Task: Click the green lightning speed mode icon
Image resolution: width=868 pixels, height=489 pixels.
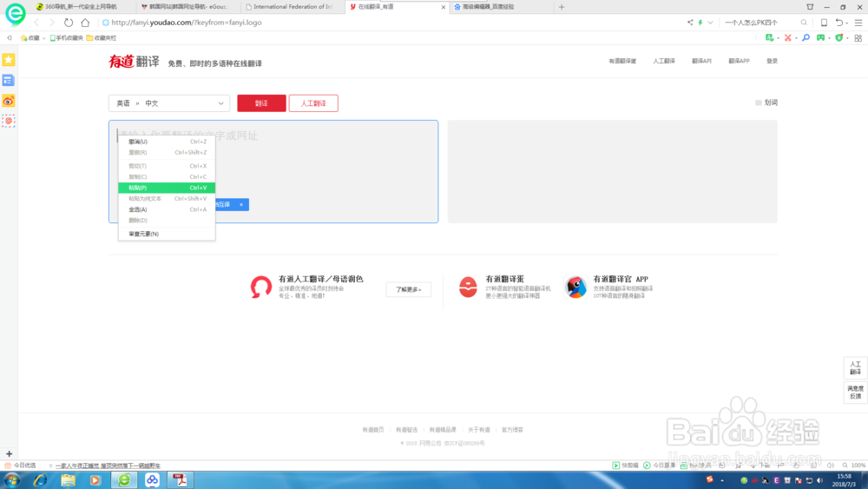Action: pos(700,23)
